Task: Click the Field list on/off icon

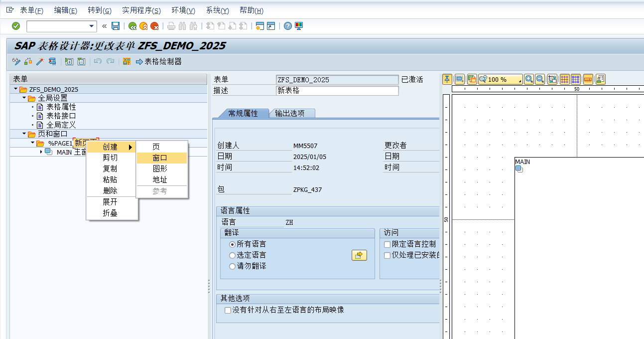Action: coord(127,61)
